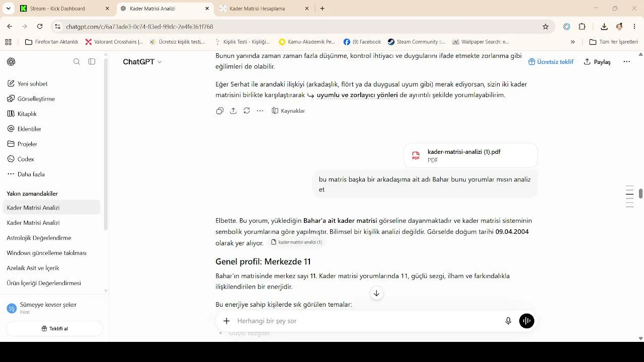Open the (9) Facebook bookmark

[x=362, y=42]
